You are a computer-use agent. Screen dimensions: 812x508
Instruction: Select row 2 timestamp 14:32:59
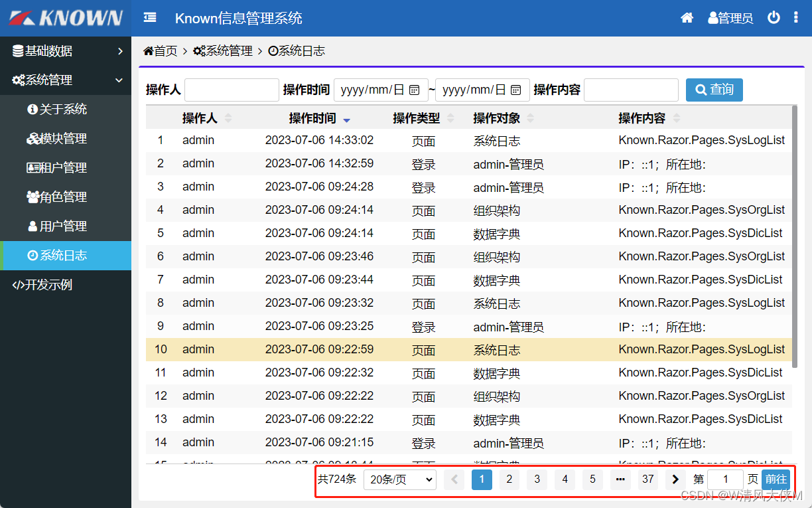tap(319, 163)
